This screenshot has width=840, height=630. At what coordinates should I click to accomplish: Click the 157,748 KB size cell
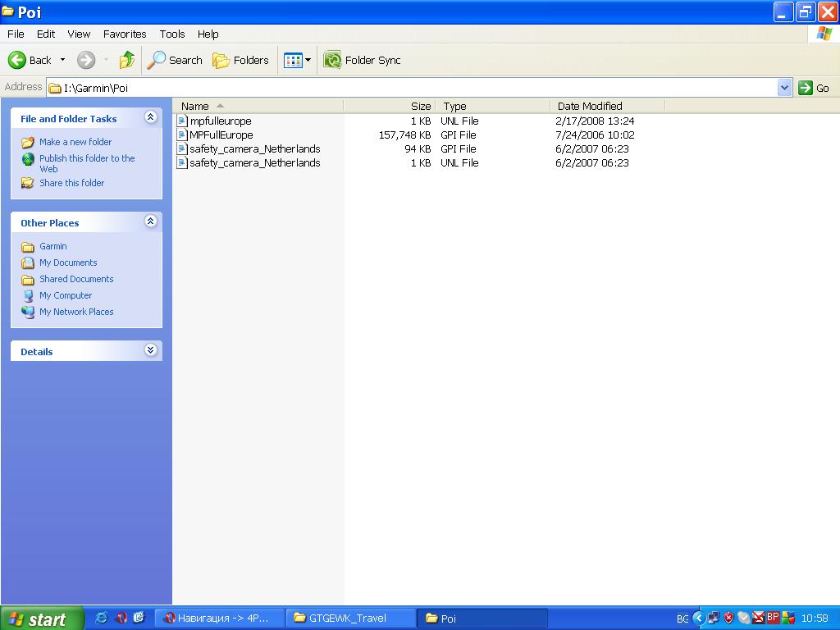click(404, 135)
